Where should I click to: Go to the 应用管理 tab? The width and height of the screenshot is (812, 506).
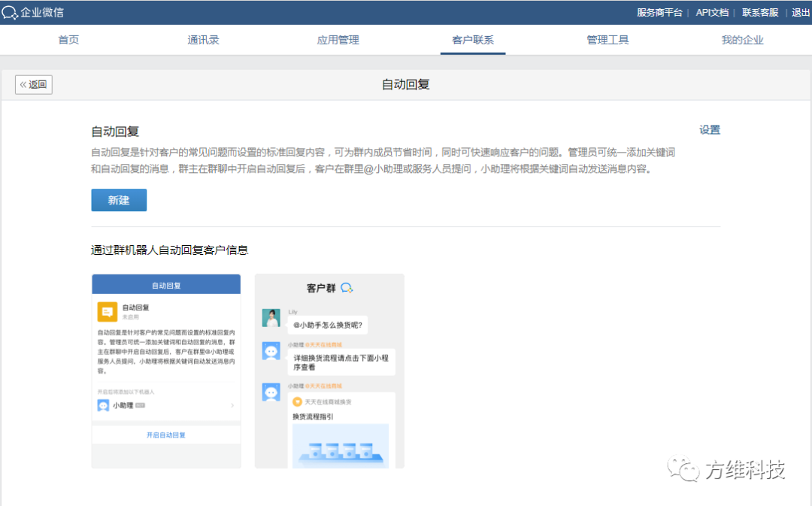[338, 40]
